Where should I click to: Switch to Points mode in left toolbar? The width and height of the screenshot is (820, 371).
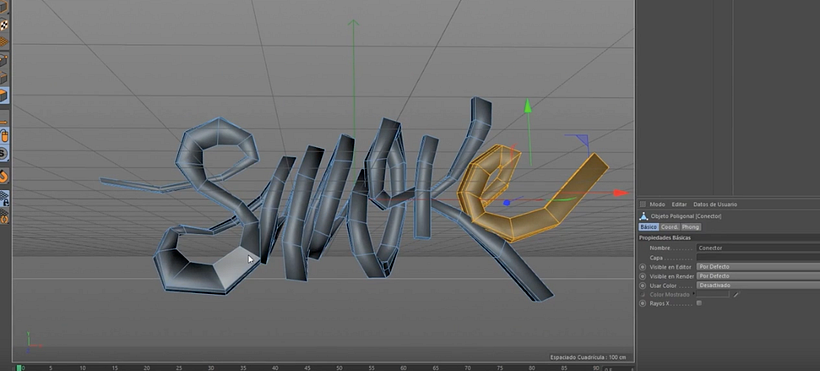(x=4, y=60)
